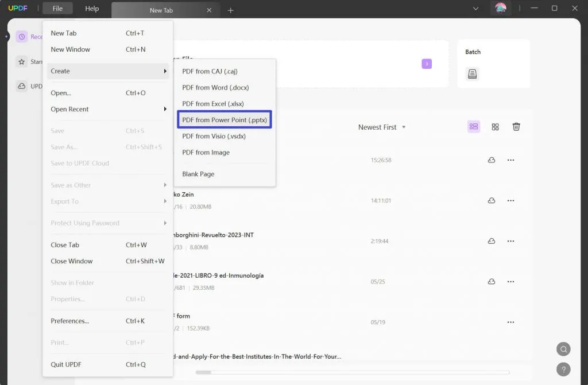This screenshot has width=588, height=385.
Task: Expand the Open Recent submenu
Action: [x=108, y=109]
